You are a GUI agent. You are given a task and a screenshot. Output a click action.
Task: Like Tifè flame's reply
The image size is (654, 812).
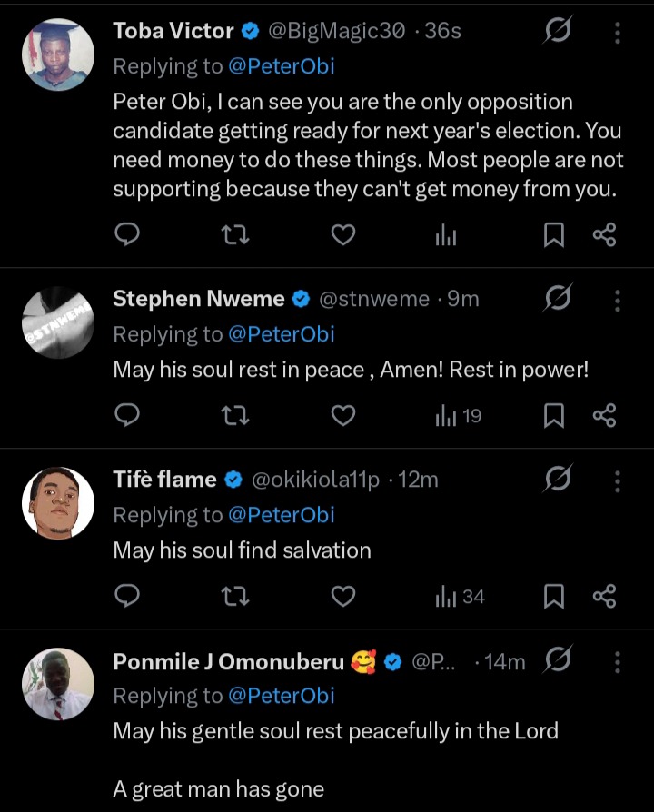click(x=342, y=597)
